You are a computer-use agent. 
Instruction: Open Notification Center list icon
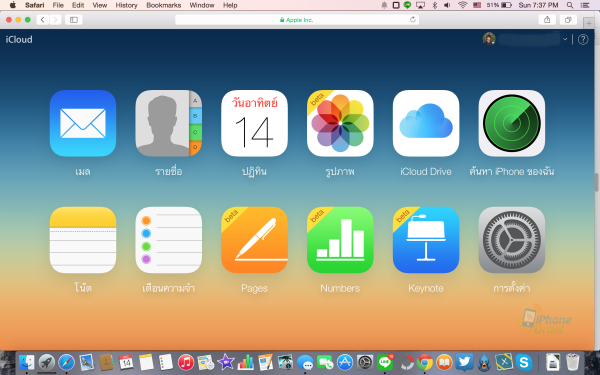tap(585, 5)
